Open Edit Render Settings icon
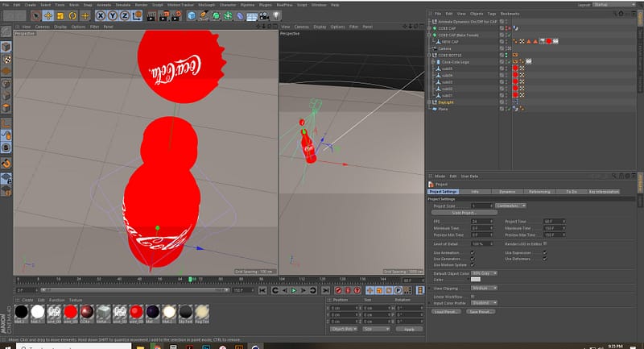 point(176,16)
